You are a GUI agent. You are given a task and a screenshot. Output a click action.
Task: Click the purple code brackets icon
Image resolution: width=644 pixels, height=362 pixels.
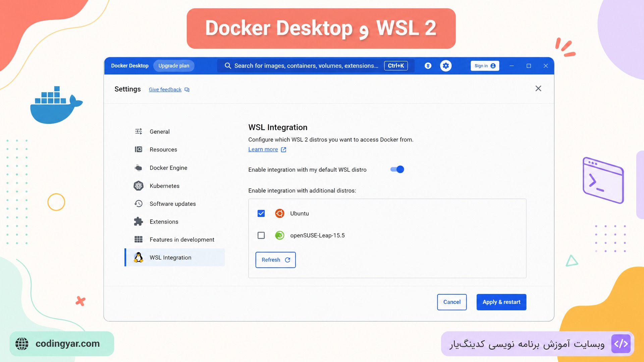click(621, 344)
